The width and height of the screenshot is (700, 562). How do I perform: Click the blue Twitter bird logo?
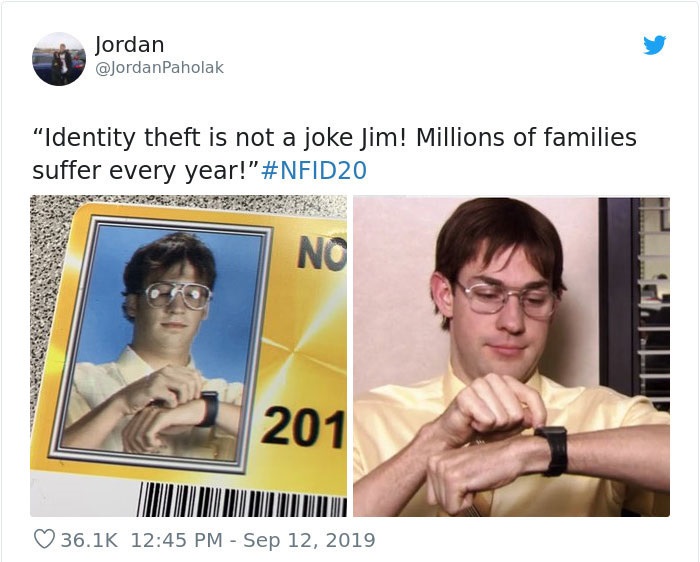[x=654, y=45]
